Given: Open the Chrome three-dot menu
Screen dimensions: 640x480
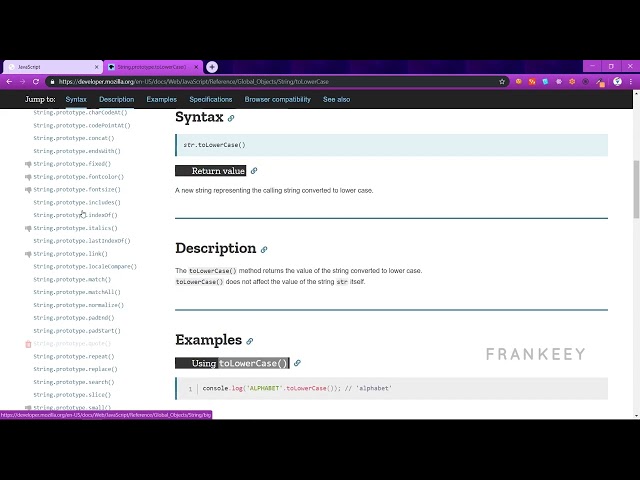Looking at the screenshot, I should tap(631, 82).
